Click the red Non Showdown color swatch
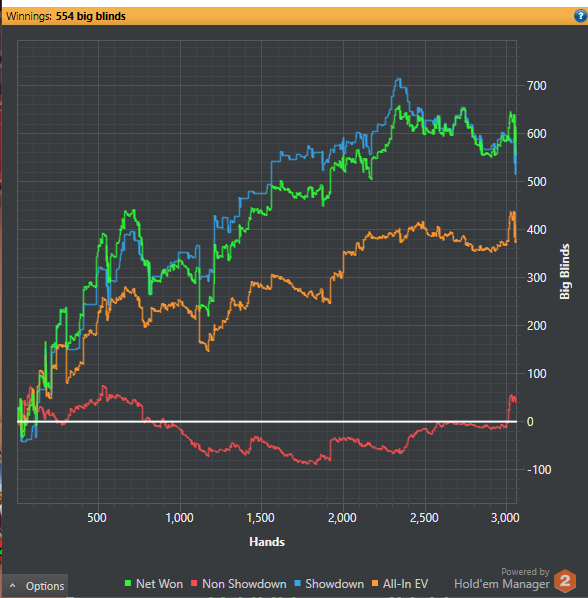The height and width of the screenshot is (598, 588). click(x=194, y=584)
